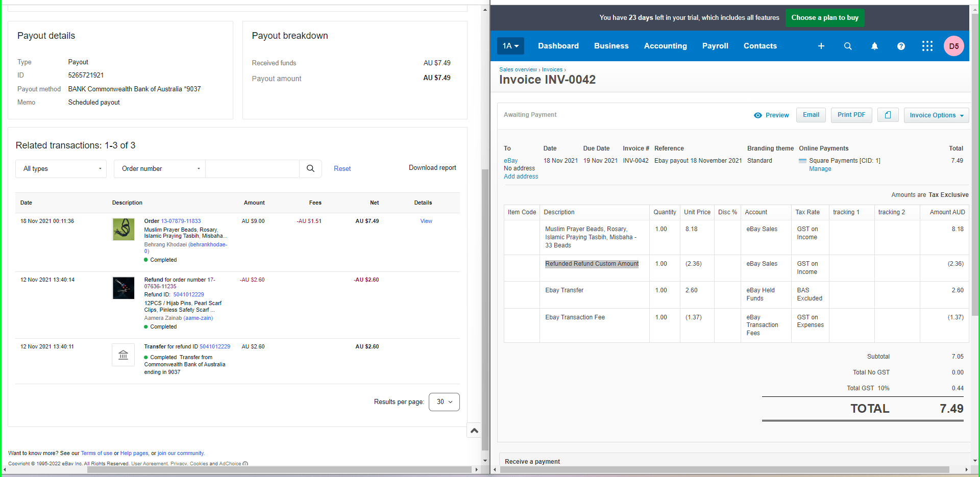Click the bank icon for refund transfer
The image size is (980, 477).
point(123,355)
